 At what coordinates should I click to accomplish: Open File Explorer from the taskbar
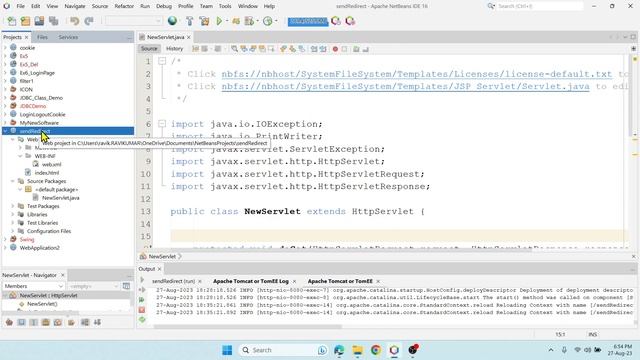pos(358,350)
